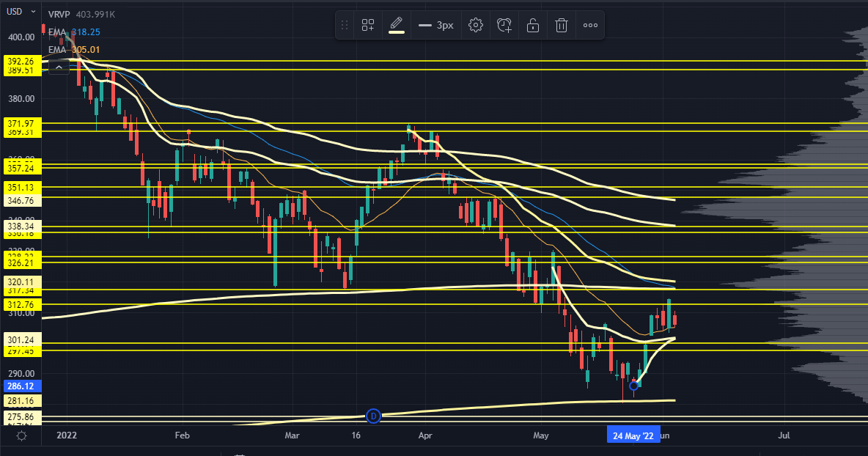Select EMA 318.25 indicator legend
This screenshot has height=456, width=868.
coord(74,32)
